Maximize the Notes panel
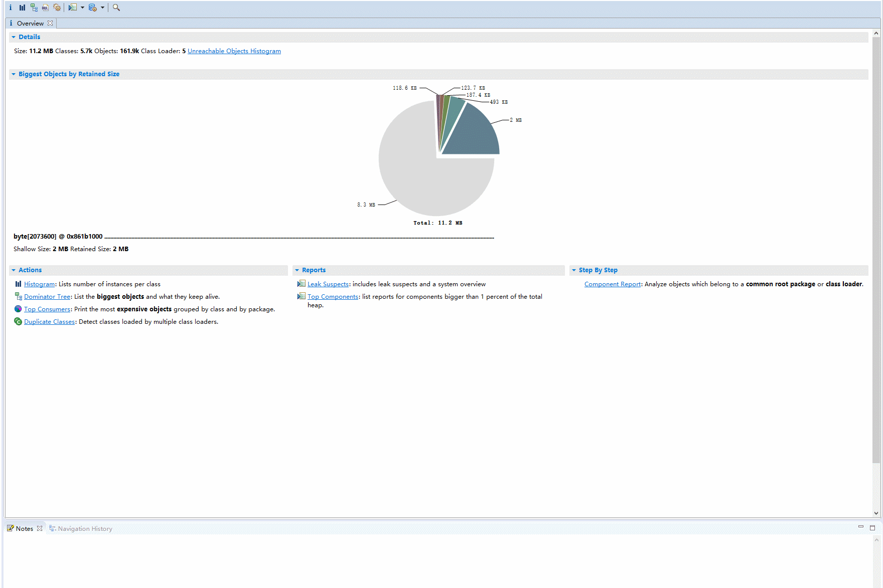This screenshot has width=883, height=588. coord(872,527)
